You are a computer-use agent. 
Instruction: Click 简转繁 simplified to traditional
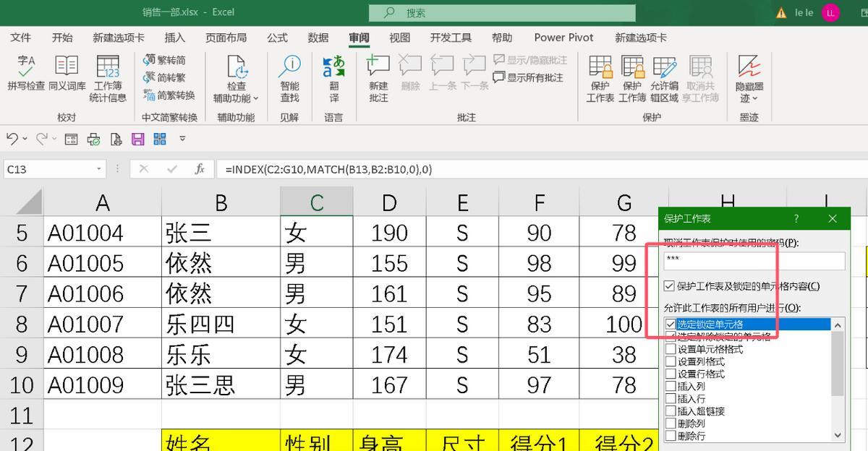pos(165,77)
